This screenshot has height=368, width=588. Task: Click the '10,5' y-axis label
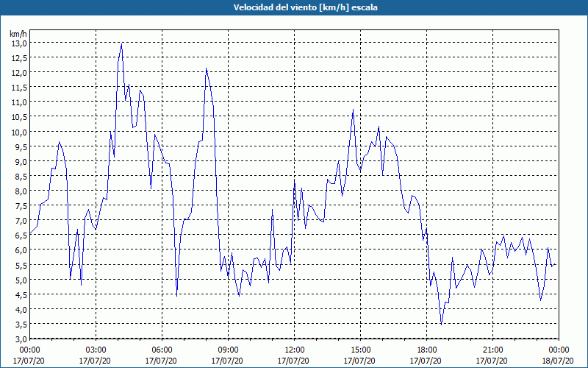(19, 117)
